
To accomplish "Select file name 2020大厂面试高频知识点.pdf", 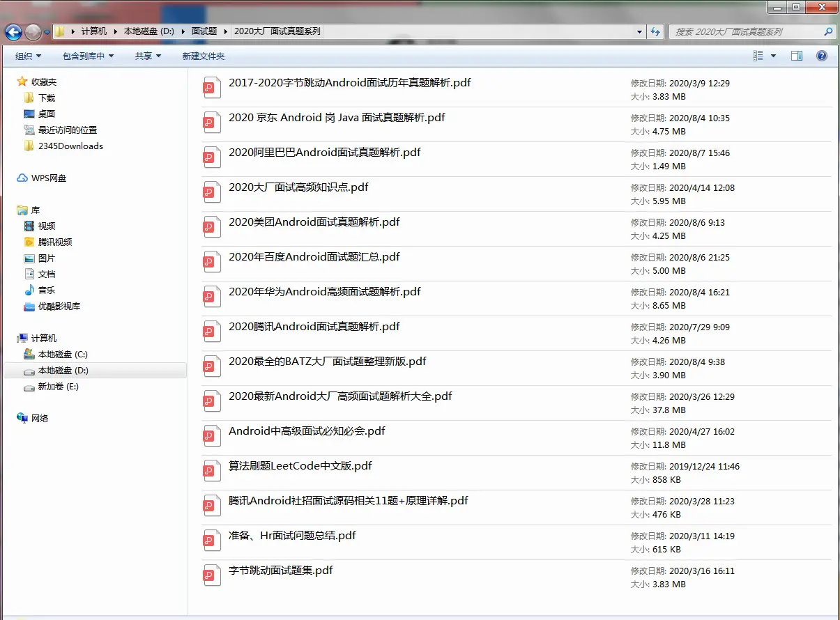I will [298, 187].
